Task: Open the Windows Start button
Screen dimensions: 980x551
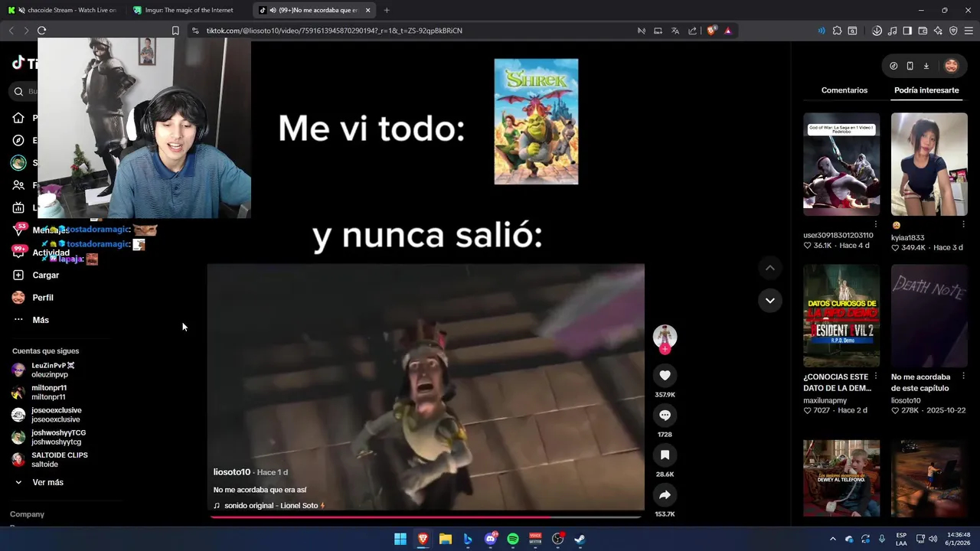Action: (x=400, y=539)
